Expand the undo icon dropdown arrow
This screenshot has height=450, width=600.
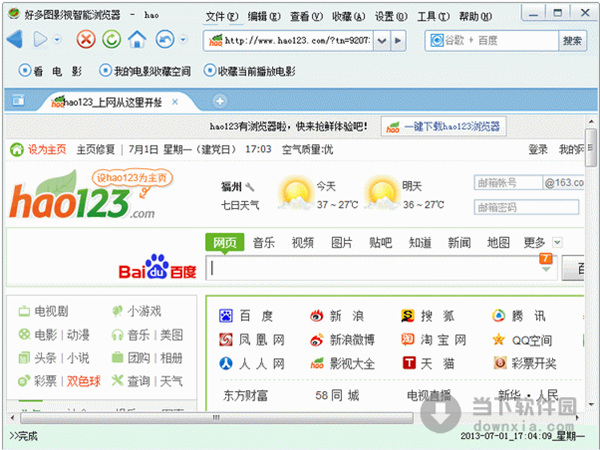tap(183, 39)
